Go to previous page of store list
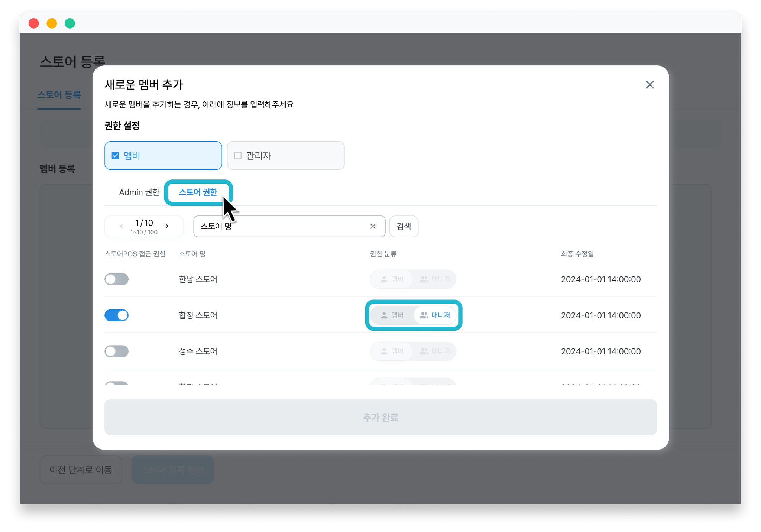Image resolution: width=761 pixels, height=532 pixels. [x=121, y=226]
